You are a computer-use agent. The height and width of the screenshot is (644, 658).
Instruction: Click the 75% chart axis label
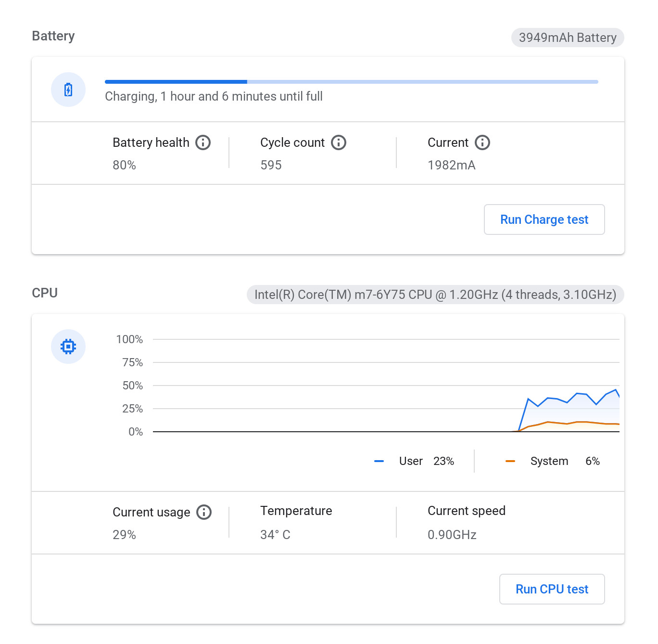[133, 362]
